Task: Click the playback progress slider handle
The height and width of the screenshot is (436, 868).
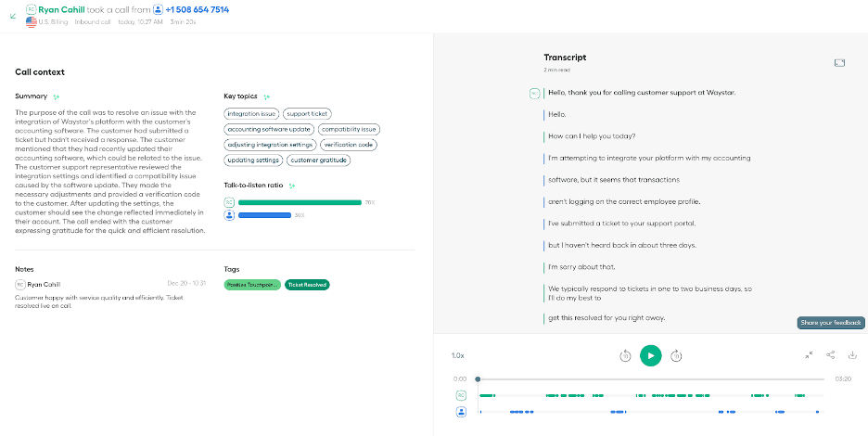Action: pyautogui.click(x=478, y=379)
